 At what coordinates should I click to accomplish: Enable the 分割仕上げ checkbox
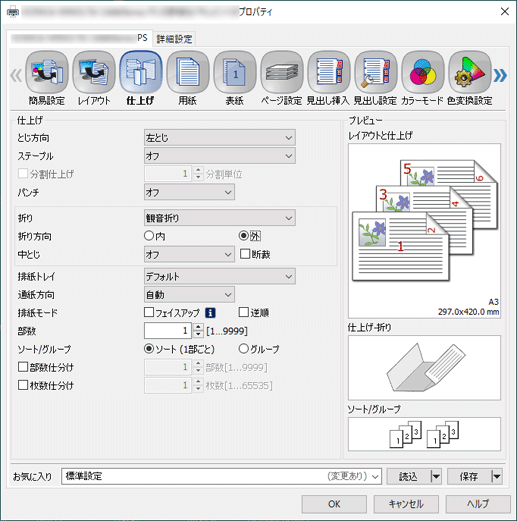23,173
